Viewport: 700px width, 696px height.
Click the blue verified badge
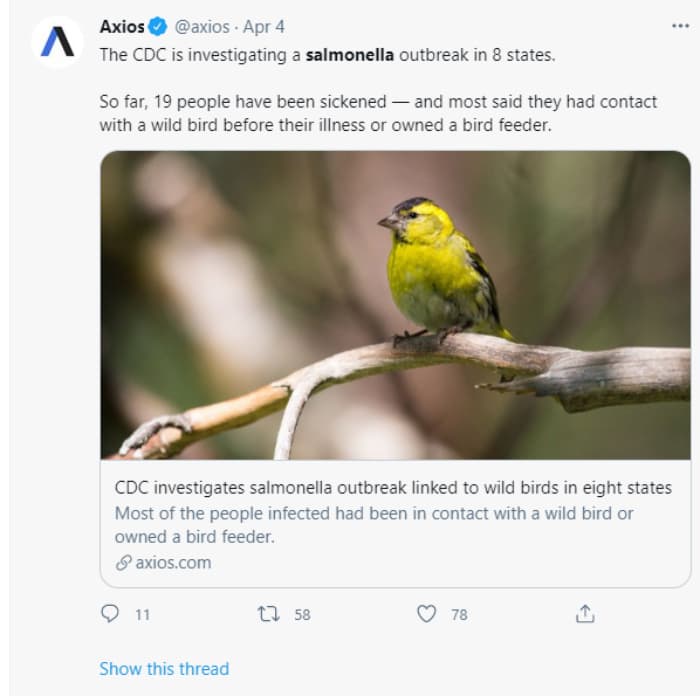click(x=158, y=27)
